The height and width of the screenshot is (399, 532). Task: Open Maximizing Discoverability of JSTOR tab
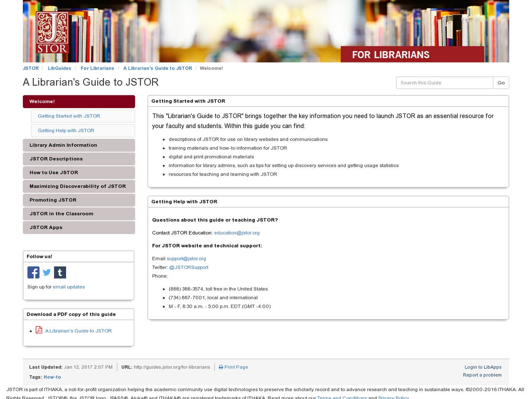coord(79,186)
